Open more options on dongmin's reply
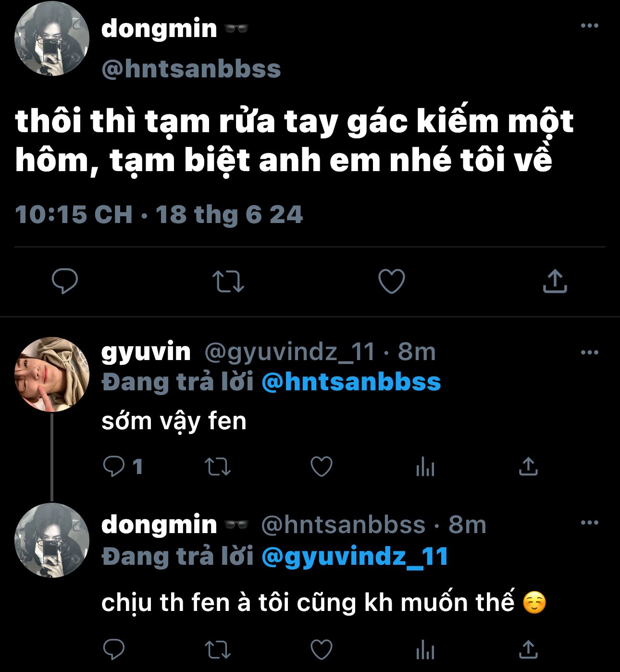Image resolution: width=620 pixels, height=672 pixels. tap(590, 523)
